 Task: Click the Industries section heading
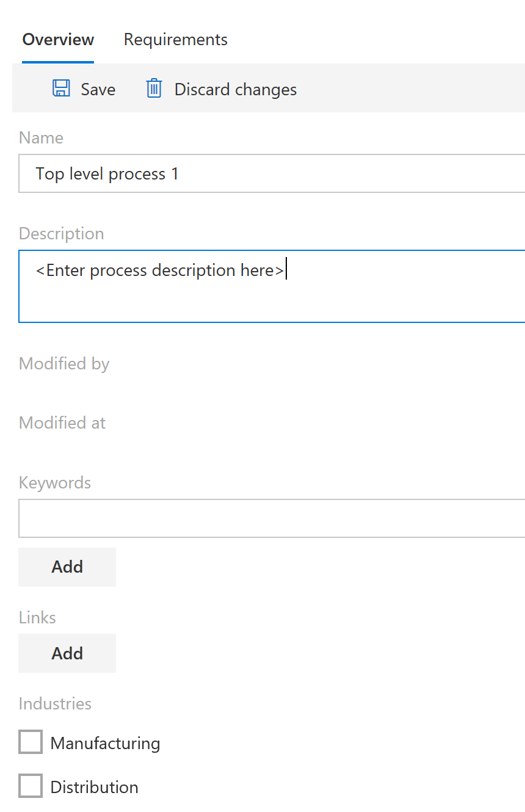click(55, 703)
